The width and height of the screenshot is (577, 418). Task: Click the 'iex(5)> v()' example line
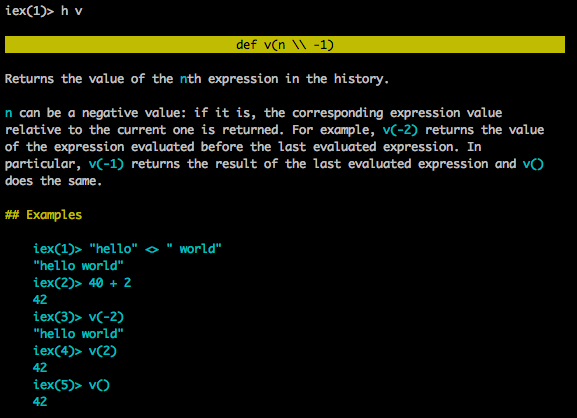pos(71,385)
